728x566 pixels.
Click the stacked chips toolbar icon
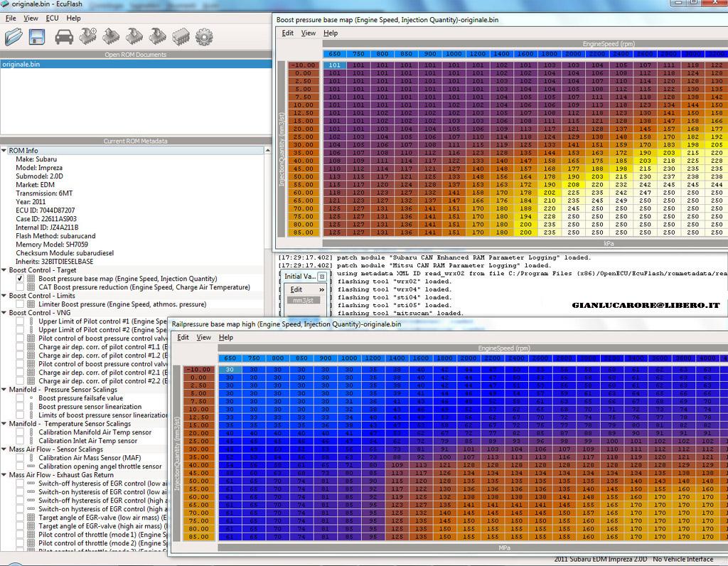[x=181, y=36]
